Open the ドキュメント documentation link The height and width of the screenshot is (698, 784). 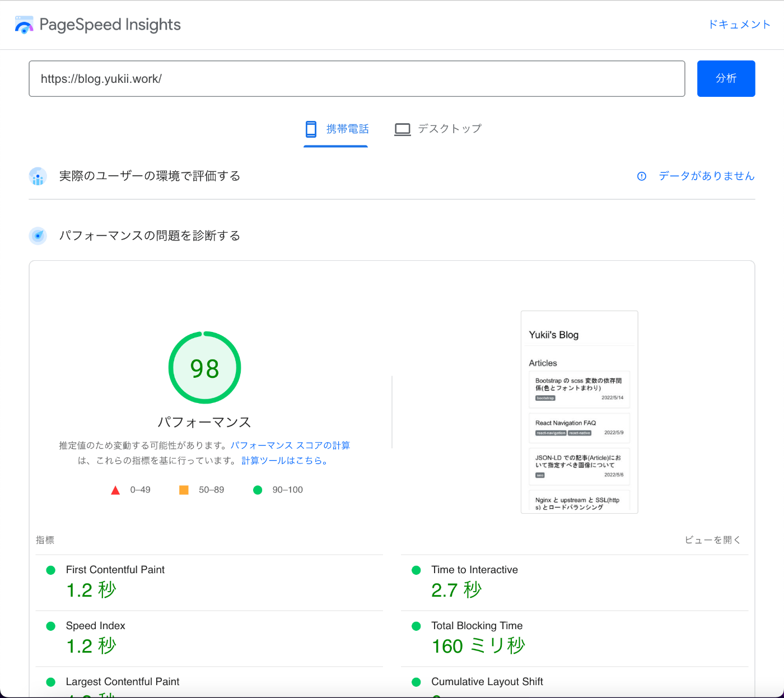point(739,24)
